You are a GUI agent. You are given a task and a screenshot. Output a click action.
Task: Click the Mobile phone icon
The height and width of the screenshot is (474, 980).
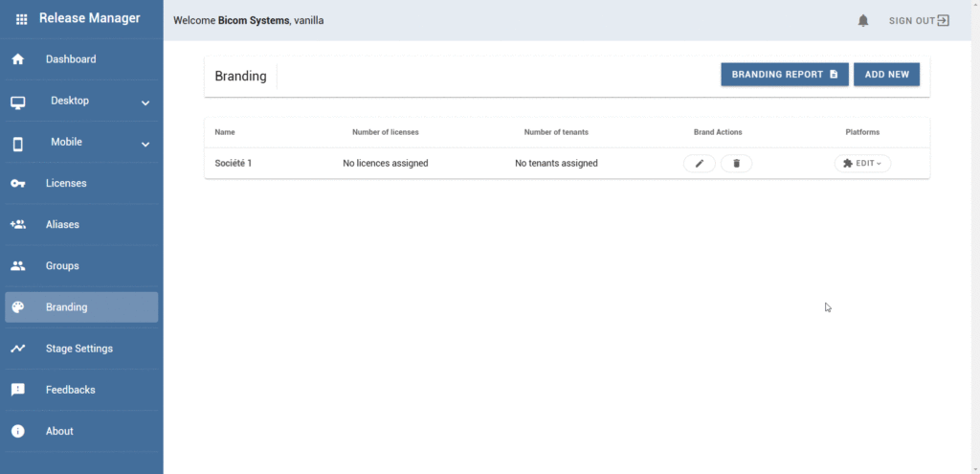[18, 145]
